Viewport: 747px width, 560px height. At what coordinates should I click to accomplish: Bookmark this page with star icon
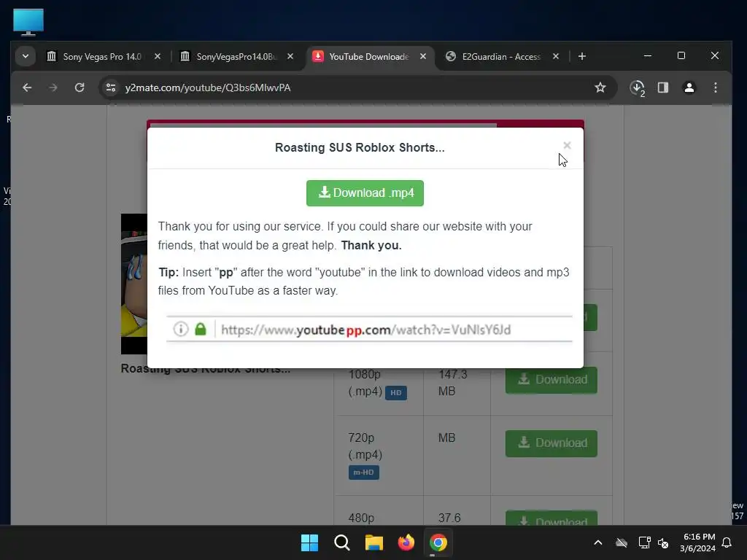(600, 87)
